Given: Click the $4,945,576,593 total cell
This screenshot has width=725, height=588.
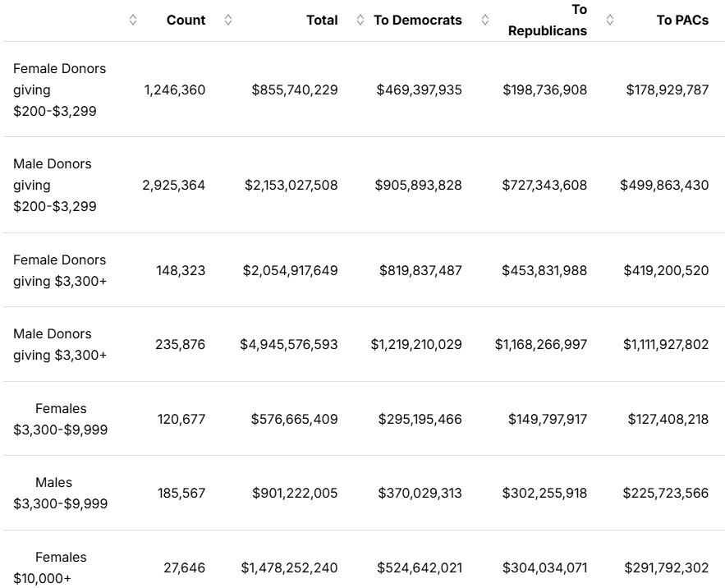Looking at the screenshot, I should (288, 344).
